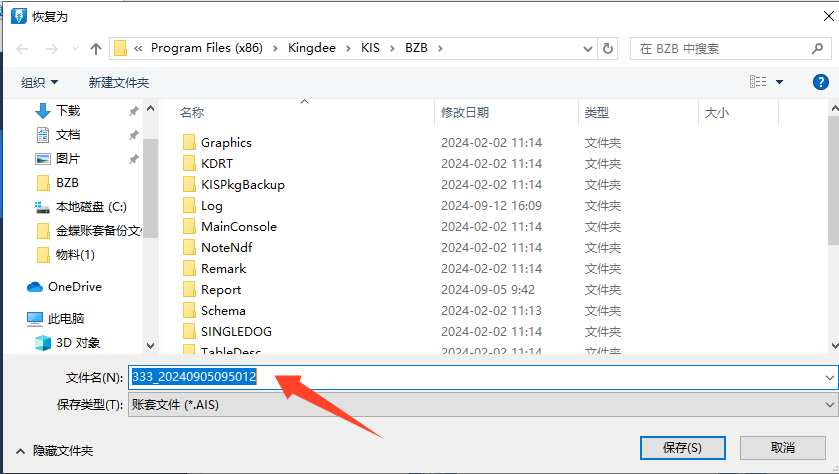This screenshot has width=839, height=474.
Task: Select the KISPkgBackup folder icon
Action: click(189, 185)
